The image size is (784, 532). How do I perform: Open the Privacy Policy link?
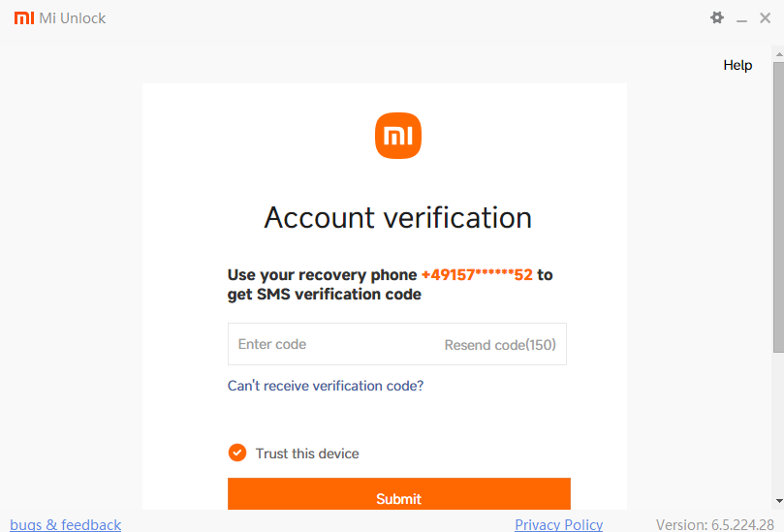[558, 524]
